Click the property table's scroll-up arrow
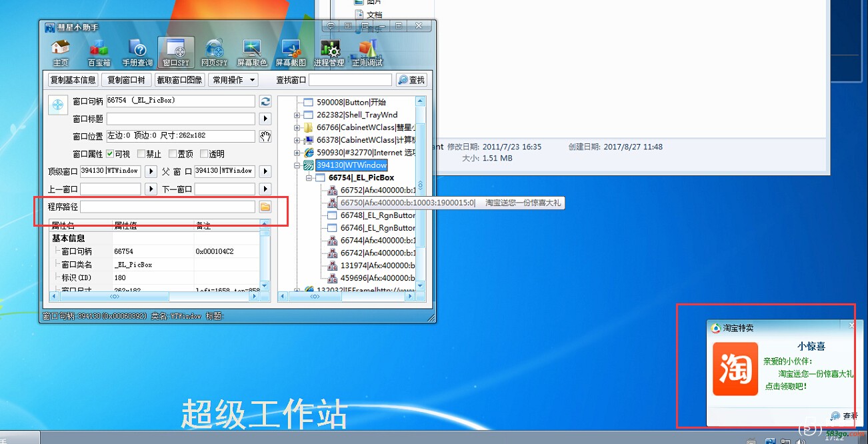The image size is (868, 444). pos(265,225)
